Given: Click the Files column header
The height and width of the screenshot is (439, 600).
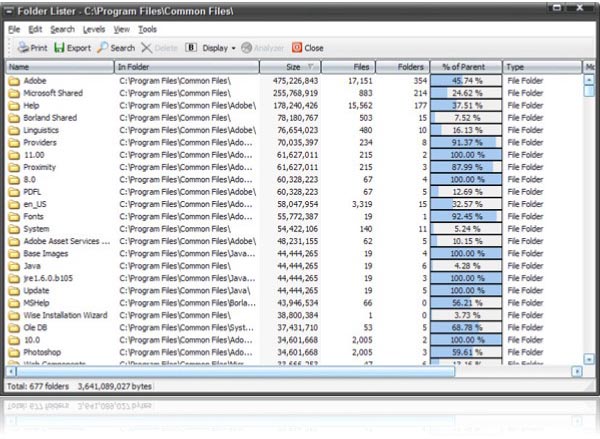Looking at the screenshot, I should pos(350,67).
